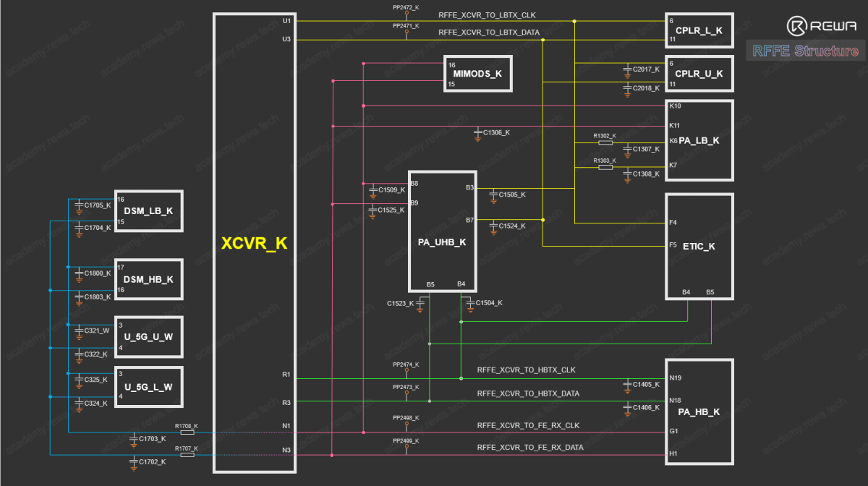Select the U_5G_U_W component block
This screenshot has width=868, height=486.
149,336
